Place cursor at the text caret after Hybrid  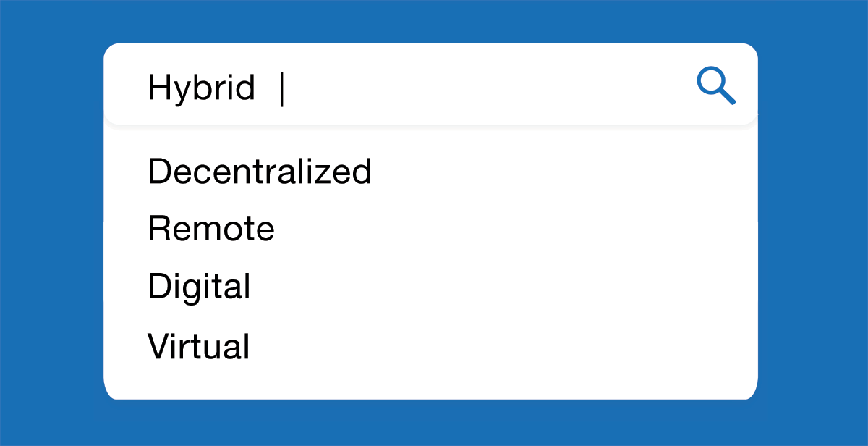pos(281,88)
